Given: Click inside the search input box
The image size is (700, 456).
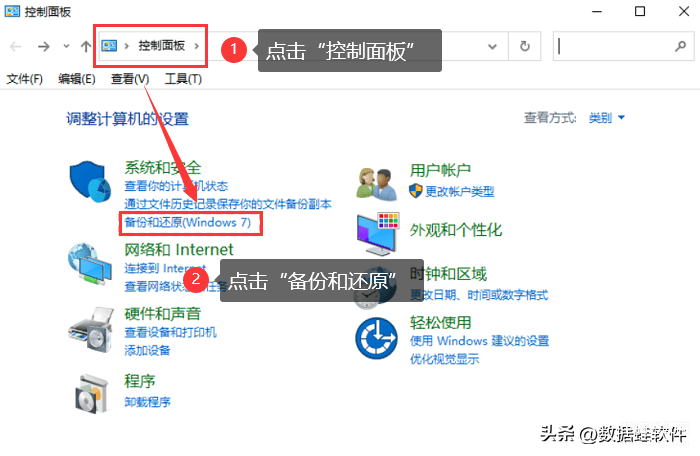Looking at the screenshot, I should click(x=614, y=46).
